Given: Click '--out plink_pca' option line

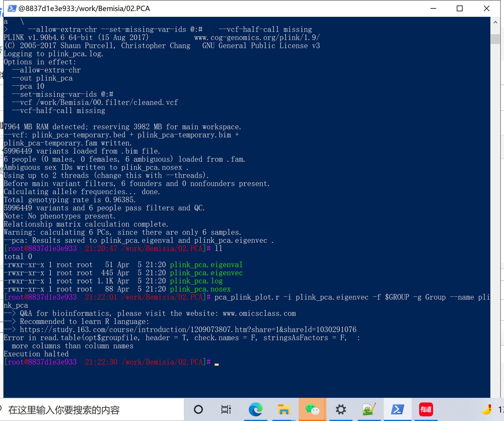Looking at the screenshot, I should pos(42,78).
